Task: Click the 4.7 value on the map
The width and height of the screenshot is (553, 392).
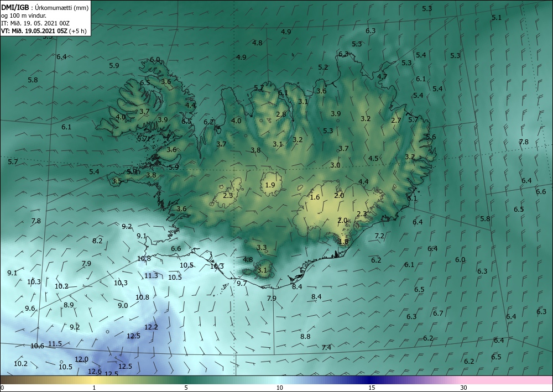Action: coord(382,76)
